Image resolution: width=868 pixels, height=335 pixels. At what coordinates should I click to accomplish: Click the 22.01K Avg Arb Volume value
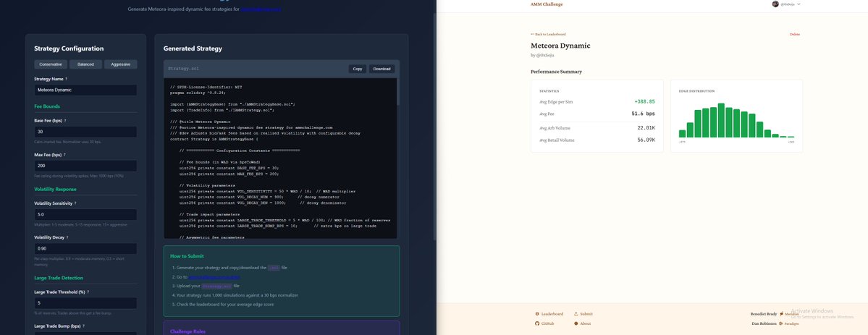[646, 128]
